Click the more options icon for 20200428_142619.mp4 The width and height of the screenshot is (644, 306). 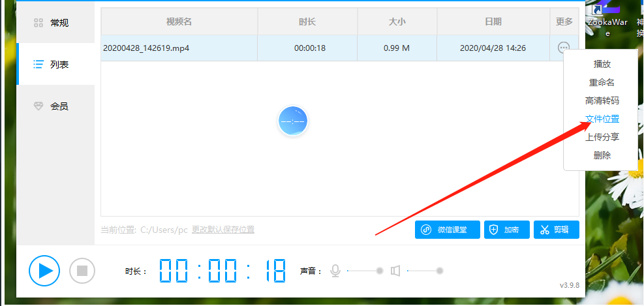click(564, 48)
